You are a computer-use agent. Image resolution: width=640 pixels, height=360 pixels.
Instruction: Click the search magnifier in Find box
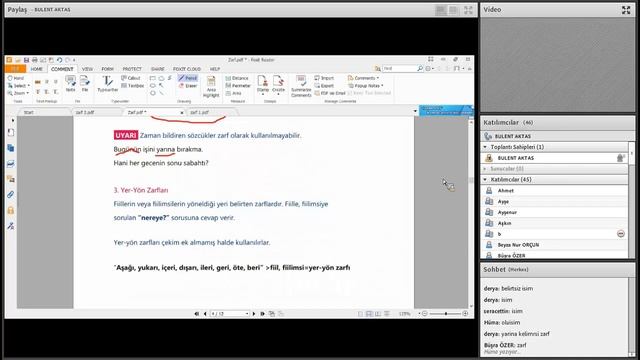point(420,69)
